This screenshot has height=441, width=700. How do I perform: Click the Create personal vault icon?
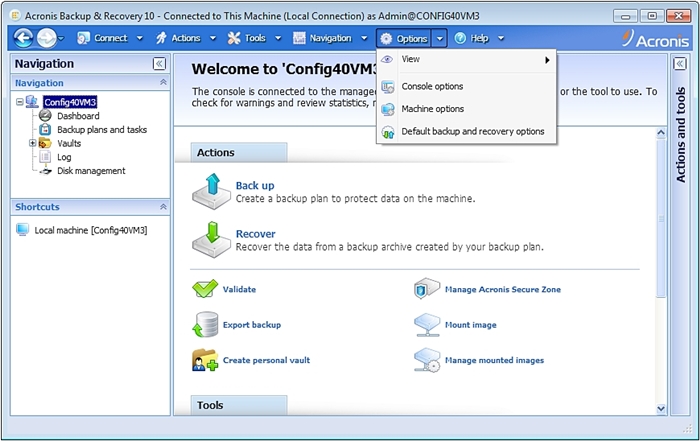[205, 360]
